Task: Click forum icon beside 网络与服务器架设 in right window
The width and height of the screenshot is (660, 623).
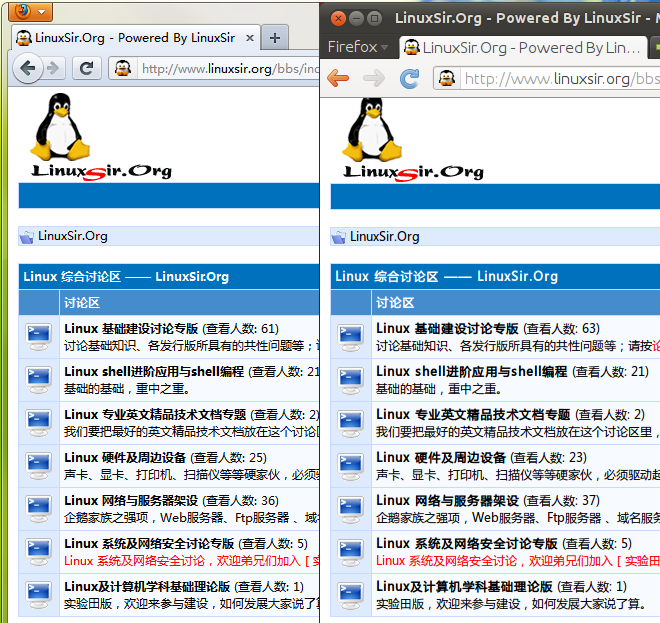Action: [351, 510]
